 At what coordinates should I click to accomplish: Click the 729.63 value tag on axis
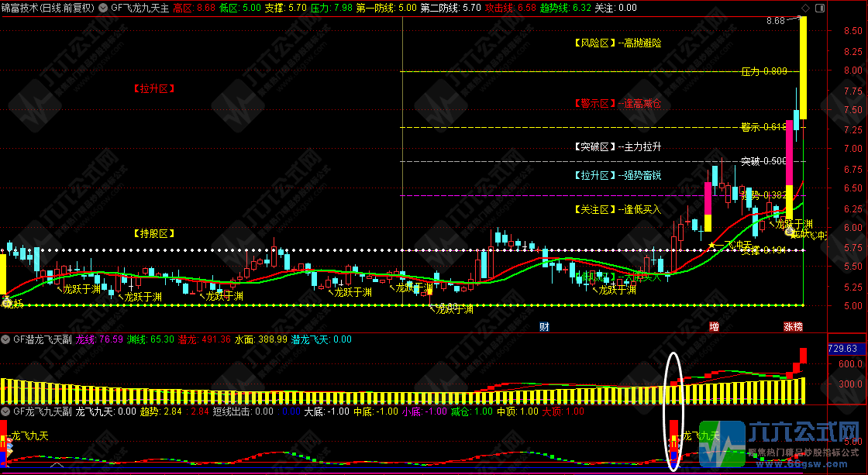point(842,349)
